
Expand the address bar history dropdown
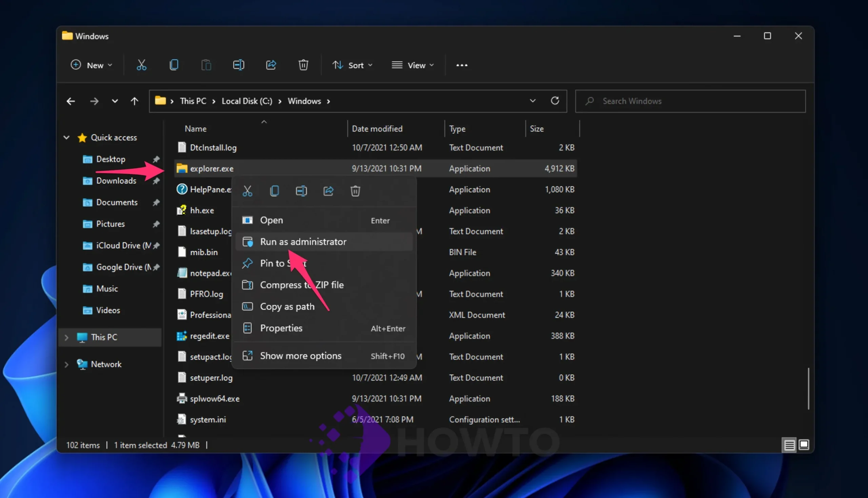point(533,101)
